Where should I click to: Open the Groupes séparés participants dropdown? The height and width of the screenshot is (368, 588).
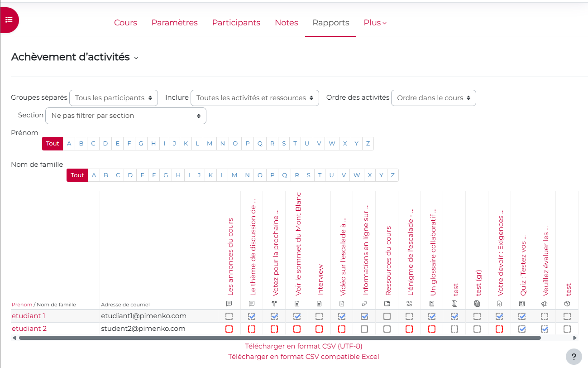click(x=114, y=98)
